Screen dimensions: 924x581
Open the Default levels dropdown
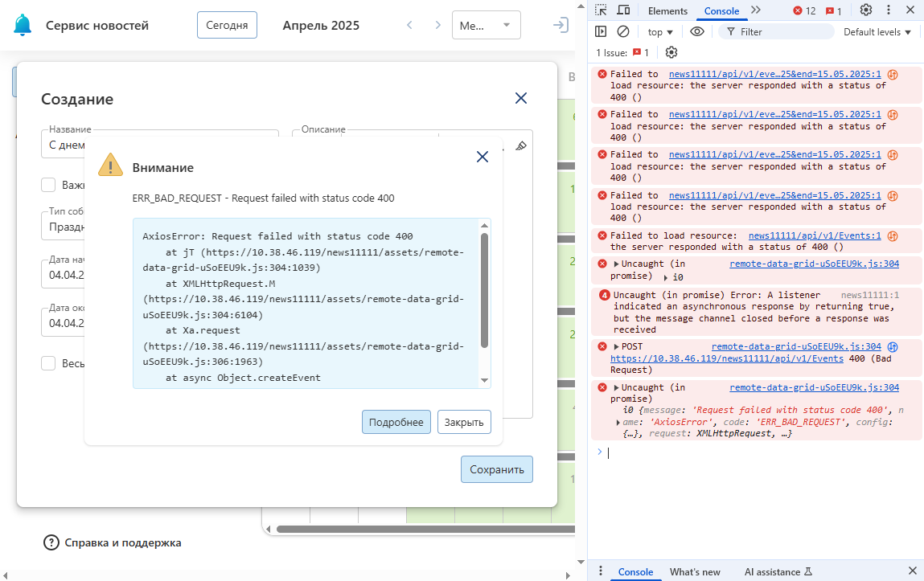click(x=877, y=32)
